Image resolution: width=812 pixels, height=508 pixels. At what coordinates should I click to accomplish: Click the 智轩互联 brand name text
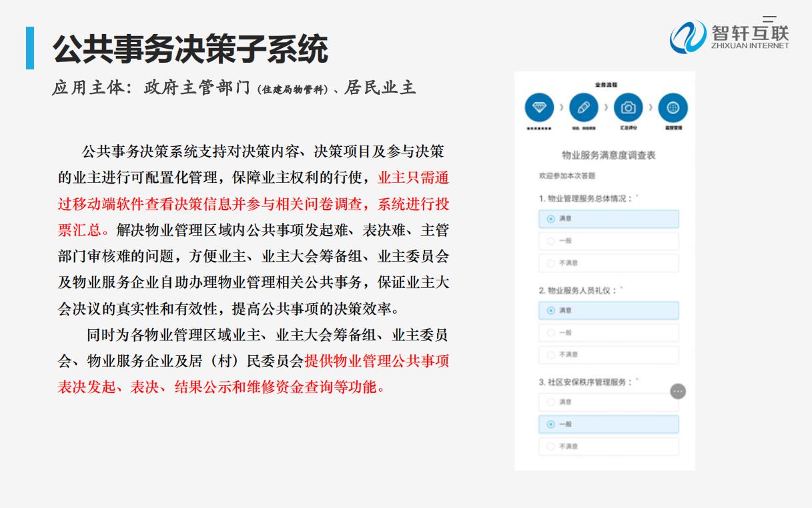[750, 32]
